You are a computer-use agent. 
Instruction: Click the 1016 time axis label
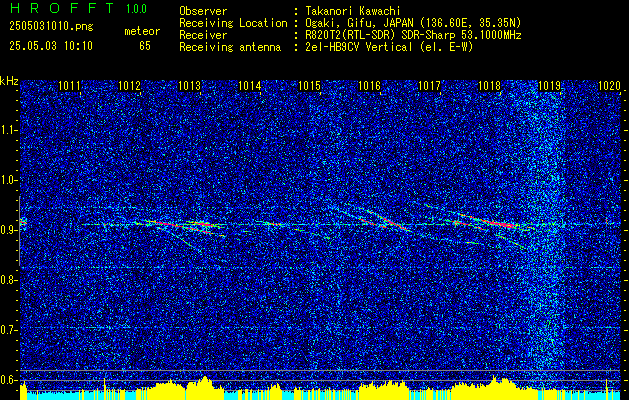click(369, 86)
